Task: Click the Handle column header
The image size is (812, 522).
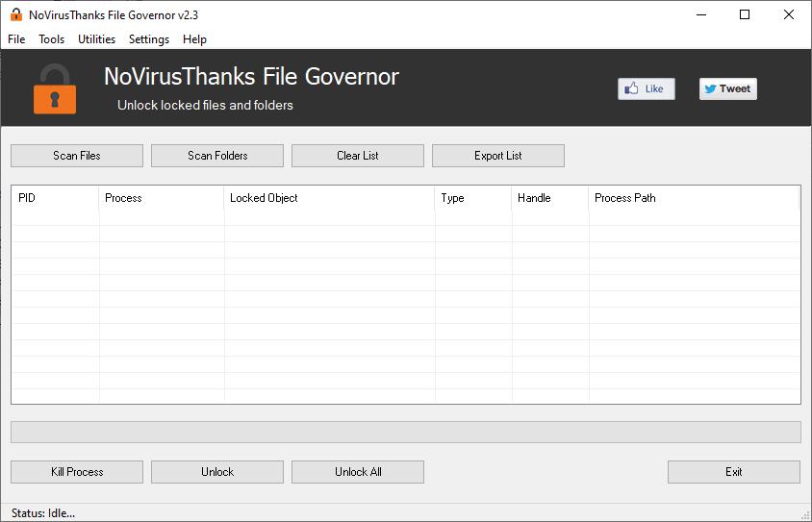Action: point(550,198)
